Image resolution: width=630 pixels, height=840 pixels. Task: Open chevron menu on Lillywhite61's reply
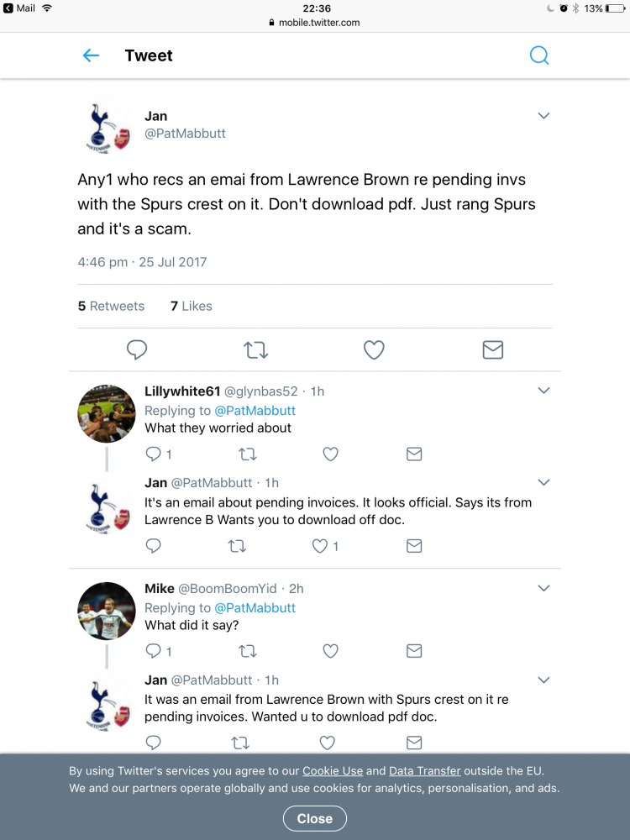[x=543, y=391]
